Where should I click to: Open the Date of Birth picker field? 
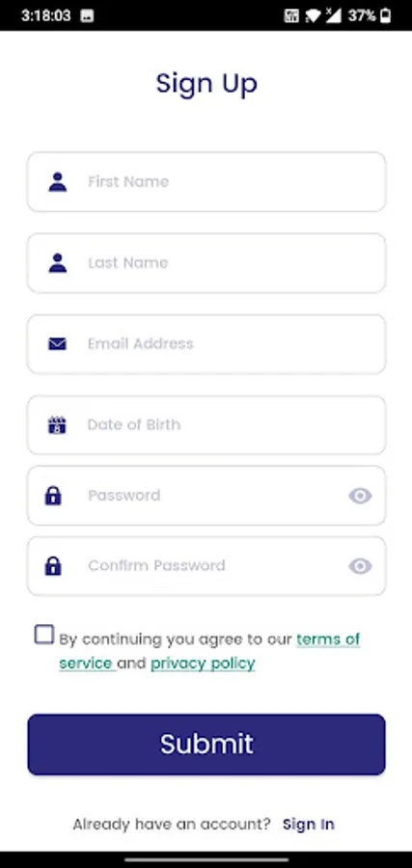coord(206,425)
